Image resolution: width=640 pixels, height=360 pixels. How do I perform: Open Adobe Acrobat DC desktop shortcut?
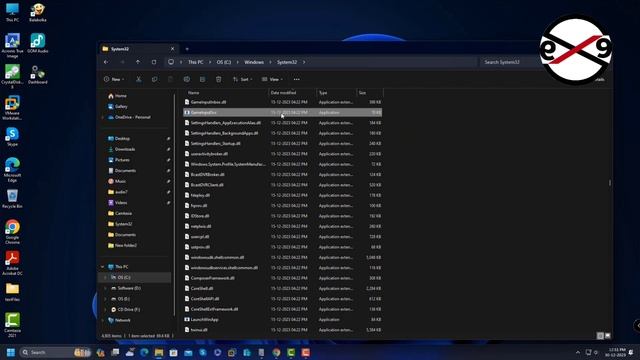tap(12, 263)
